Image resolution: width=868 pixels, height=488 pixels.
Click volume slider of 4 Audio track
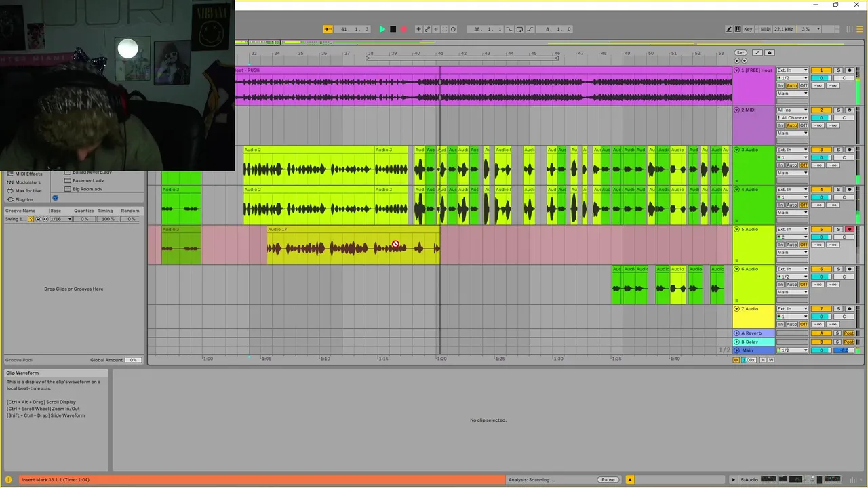[x=821, y=197]
